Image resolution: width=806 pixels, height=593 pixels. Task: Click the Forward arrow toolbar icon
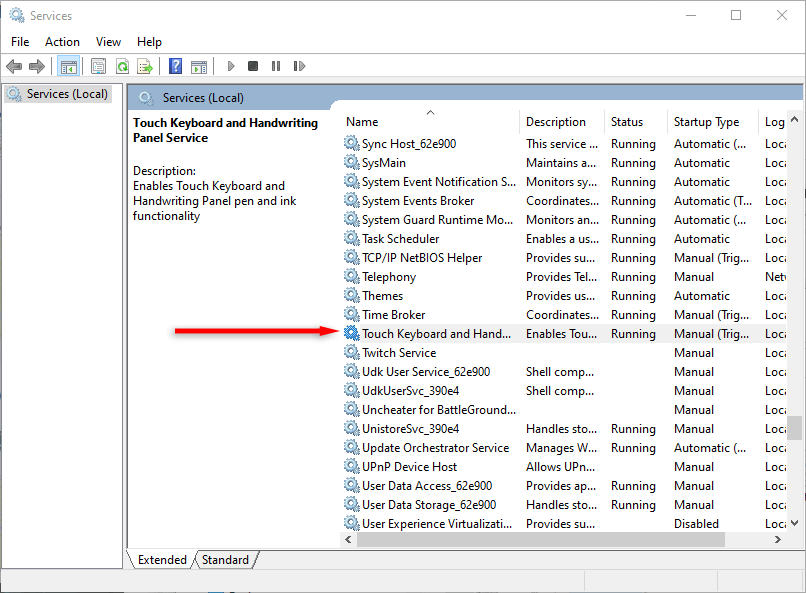tap(37, 66)
